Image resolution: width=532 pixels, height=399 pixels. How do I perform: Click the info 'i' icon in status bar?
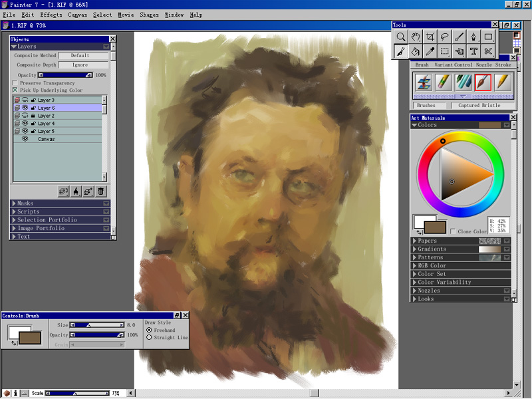[15, 393]
